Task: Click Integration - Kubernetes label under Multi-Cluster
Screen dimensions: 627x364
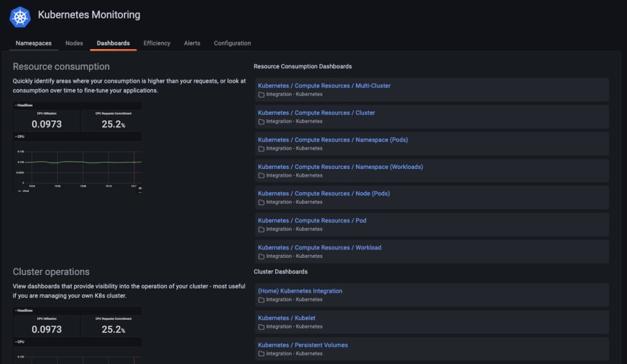Action: 294,94
